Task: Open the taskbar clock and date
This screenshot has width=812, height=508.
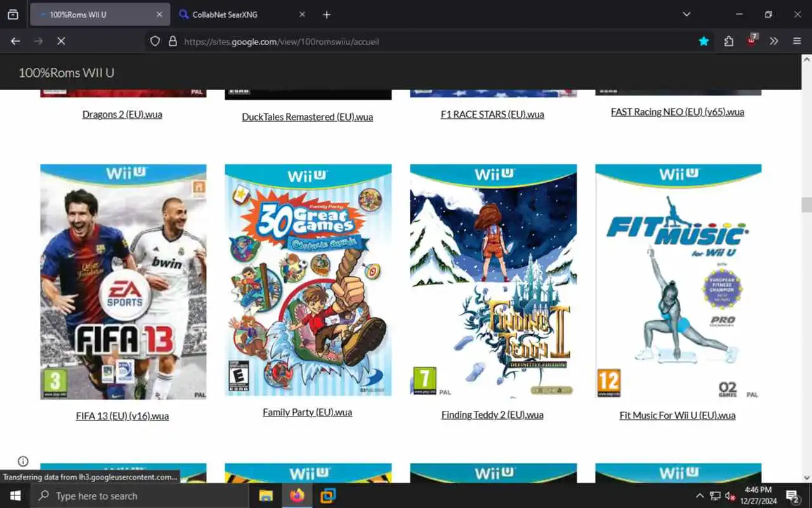Action: [757, 496]
